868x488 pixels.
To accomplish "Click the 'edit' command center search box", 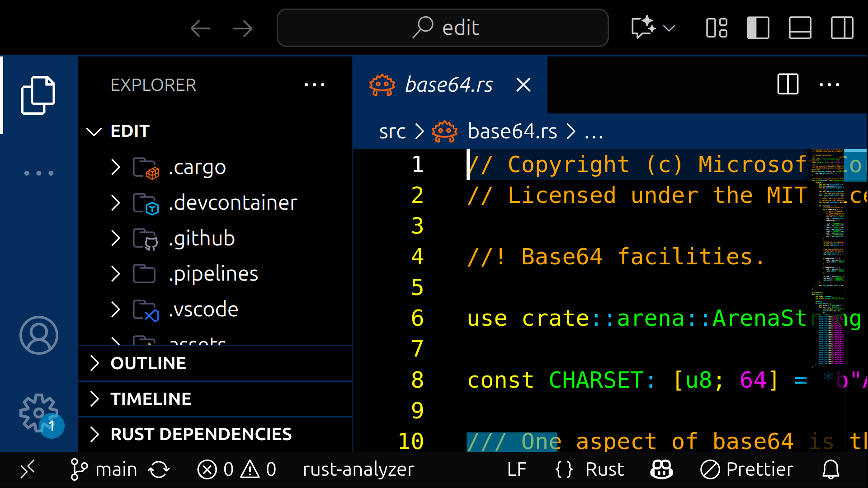I will click(x=443, y=28).
